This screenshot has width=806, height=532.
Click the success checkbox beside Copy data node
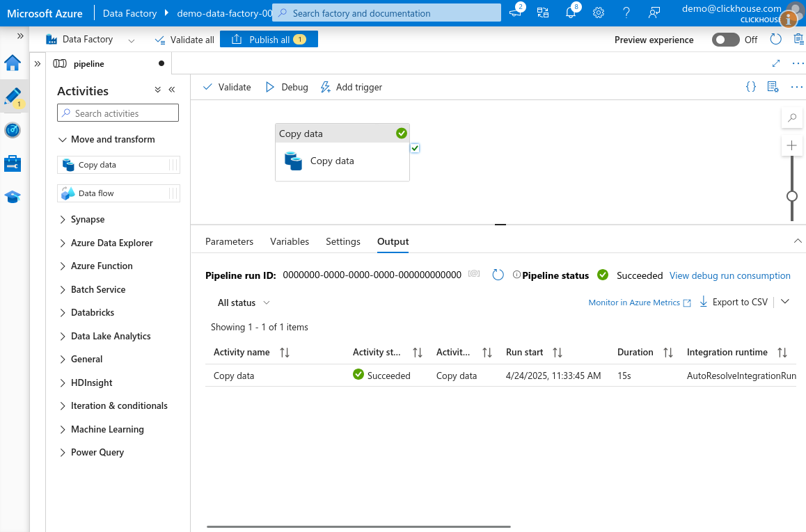click(415, 148)
